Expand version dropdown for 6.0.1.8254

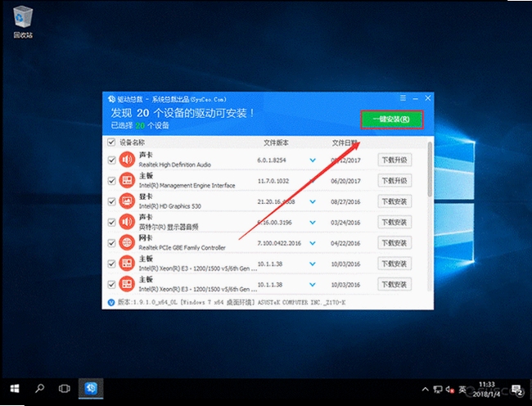pos(313,160)
